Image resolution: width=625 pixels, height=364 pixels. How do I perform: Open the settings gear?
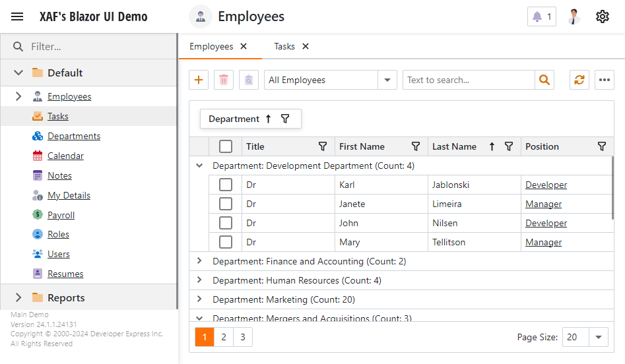pyautogui.click(x=603, y=16)
